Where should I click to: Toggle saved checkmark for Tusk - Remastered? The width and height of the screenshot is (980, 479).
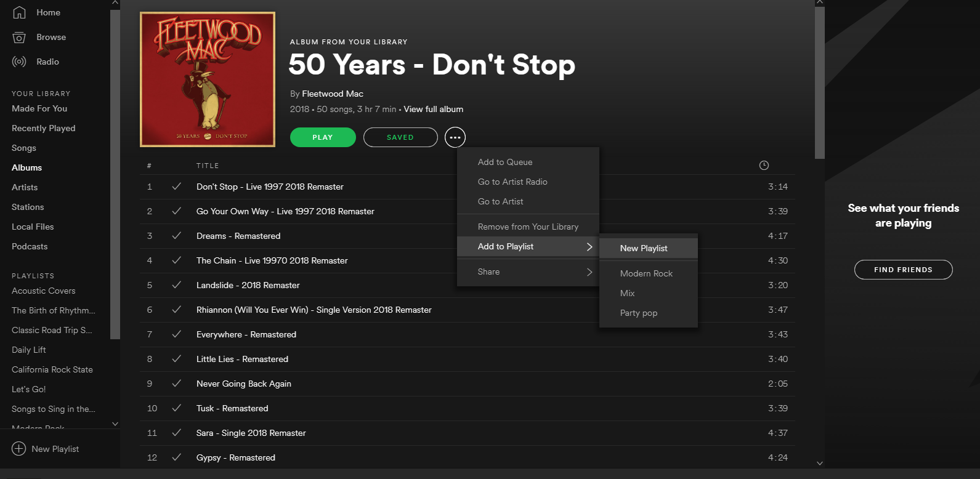tap(176, 408)
